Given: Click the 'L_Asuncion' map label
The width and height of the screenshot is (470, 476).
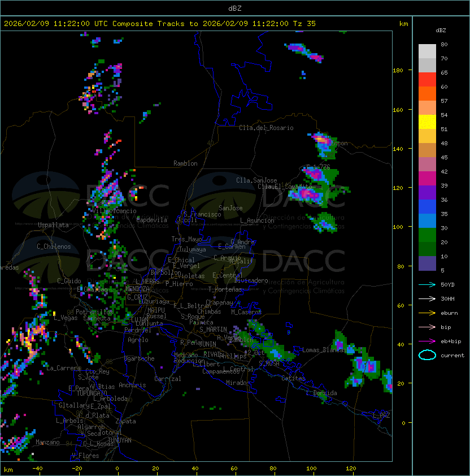Looking at the screenshot, I should coord(257,220).
